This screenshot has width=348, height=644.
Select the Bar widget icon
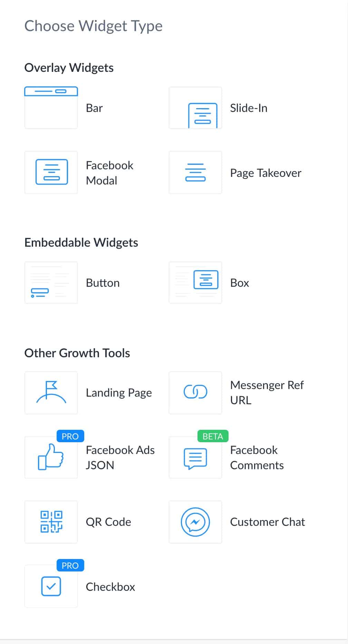point(51,108)
